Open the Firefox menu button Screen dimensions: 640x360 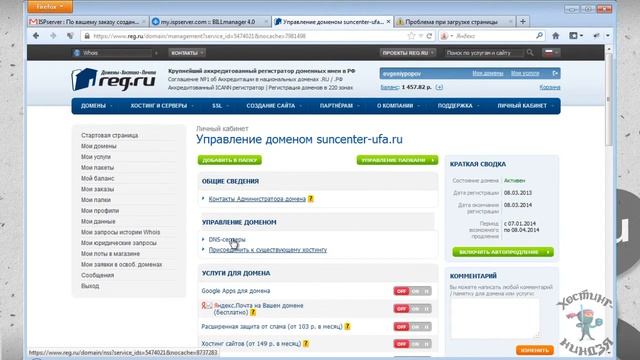pyautogui.click(x=50, y=7)
